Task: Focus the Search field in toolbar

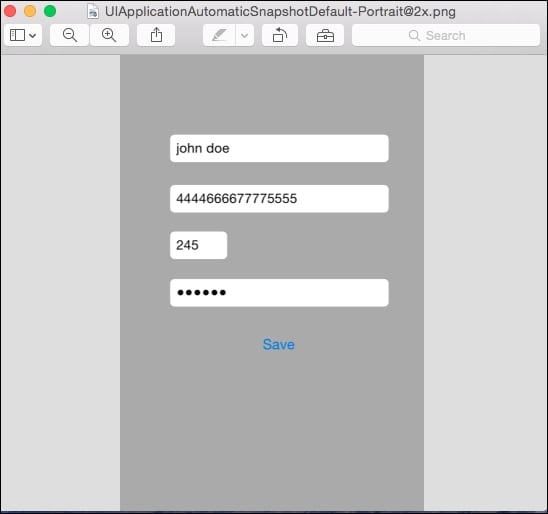Action: point(446,35)
